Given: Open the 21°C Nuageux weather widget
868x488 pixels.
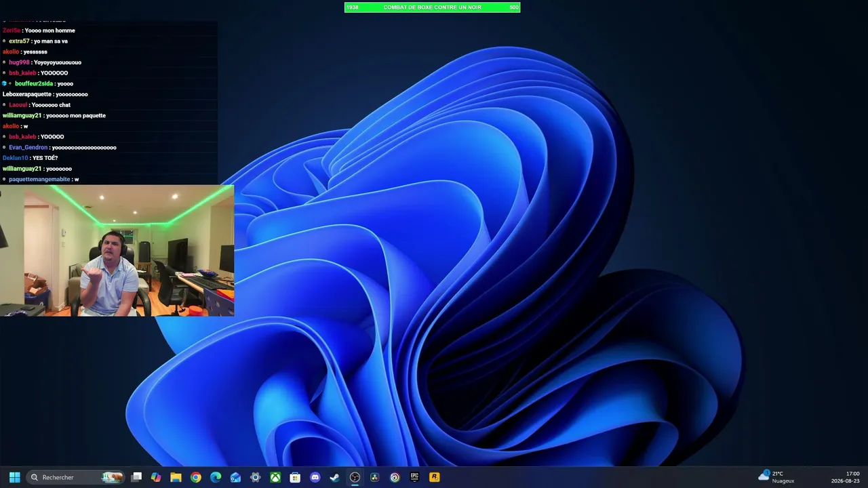Looking at the screenshot, I should 776,477.
